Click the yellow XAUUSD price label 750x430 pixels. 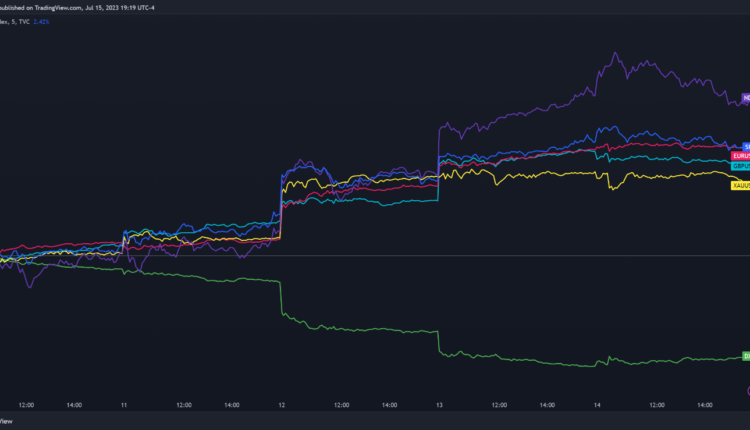[x=739, y=185]
